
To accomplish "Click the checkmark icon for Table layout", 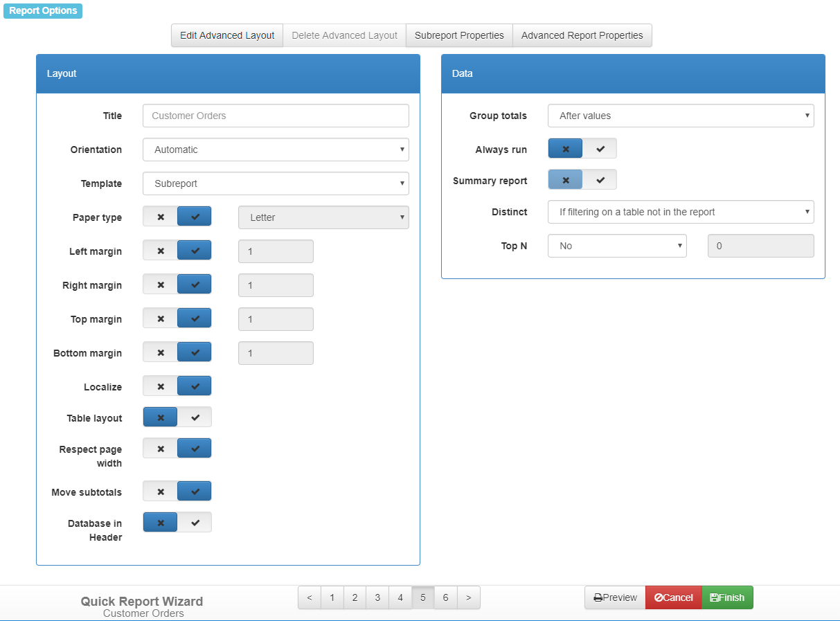I will [x=195, y=417].
